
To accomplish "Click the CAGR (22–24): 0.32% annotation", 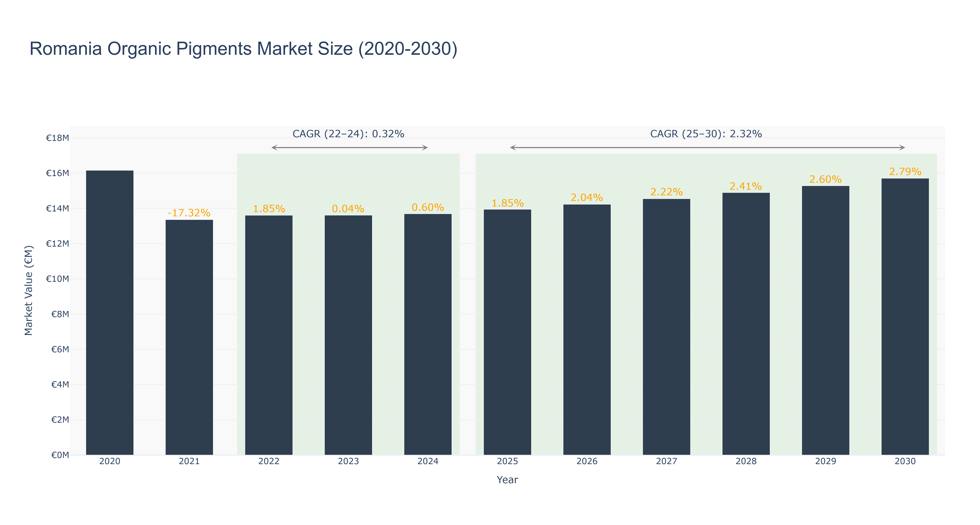I will (x=348, y=134).
